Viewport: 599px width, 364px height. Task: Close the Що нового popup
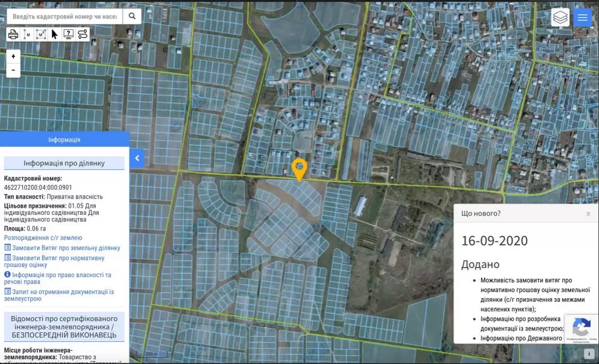(588, 214)
